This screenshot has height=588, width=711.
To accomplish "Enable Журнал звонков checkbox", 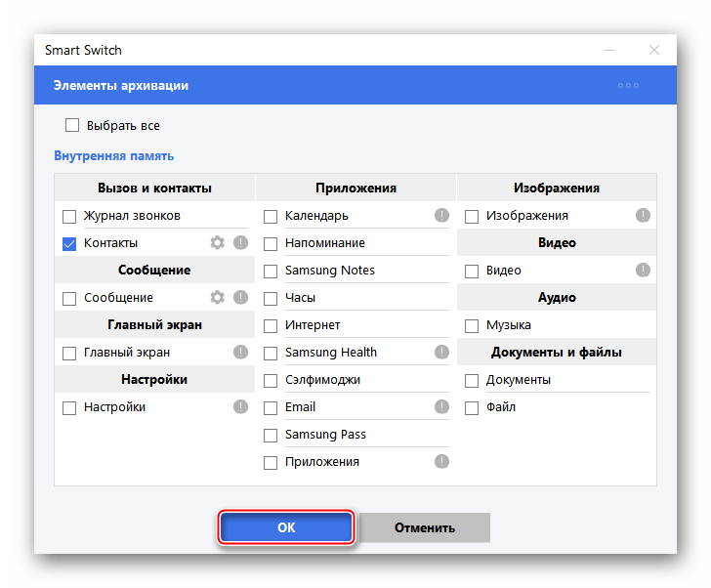I will (x=69, y=217).
